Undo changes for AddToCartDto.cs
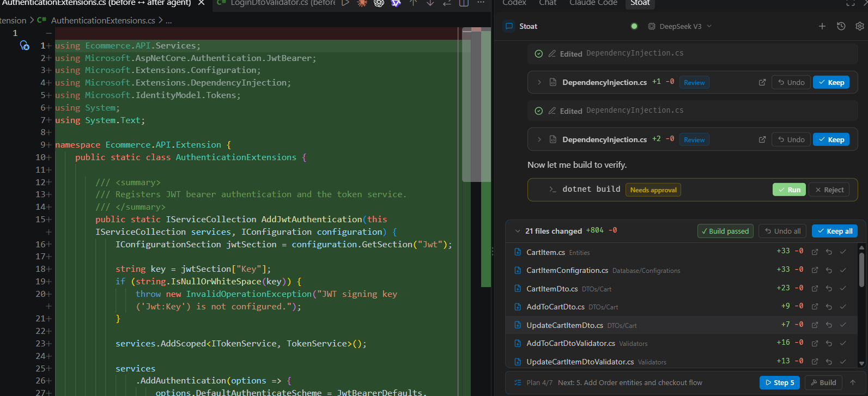The height and width of the screenshot is (396, 868). click(x=829, y=307)
